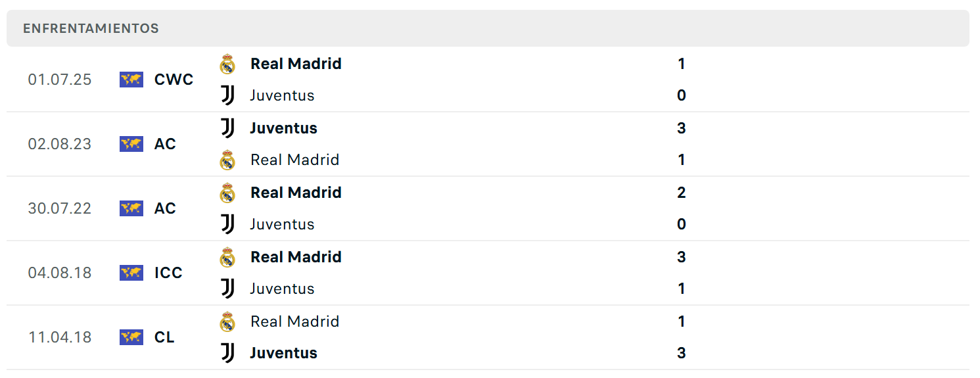The height and width of the screenshot is (378, 980).
Task: Open the 11.04.18 match date row
Action: (488, 337)
